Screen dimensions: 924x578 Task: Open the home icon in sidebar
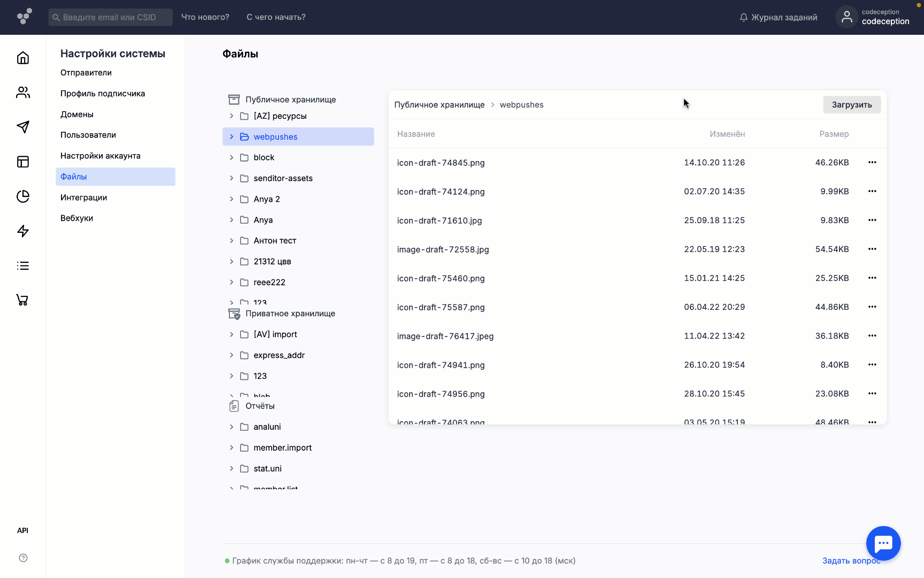[x=23, y=58]
